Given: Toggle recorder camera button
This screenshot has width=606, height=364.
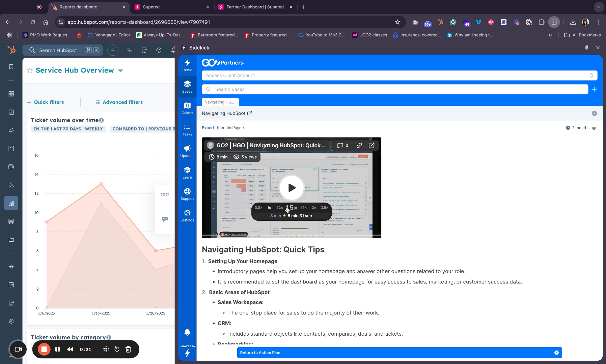Looking at the screenshot, I should click(18, 349).
